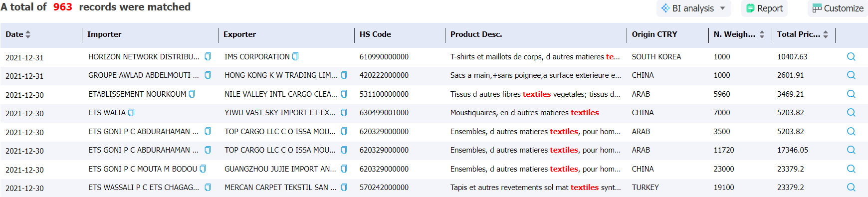Screen dimensions: 868x197
Task: Select HS code 630499001000
Action: point(384,113)
